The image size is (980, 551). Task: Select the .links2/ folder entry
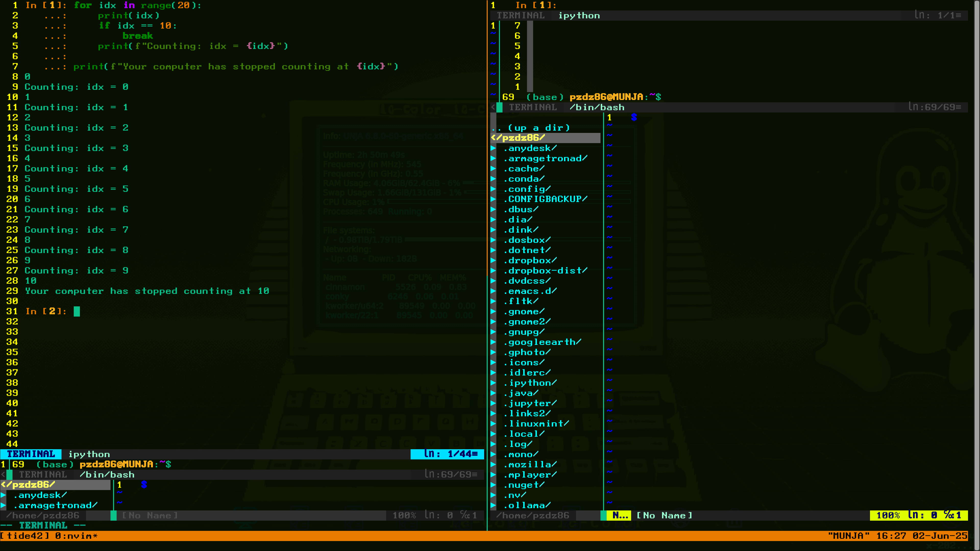527,414
